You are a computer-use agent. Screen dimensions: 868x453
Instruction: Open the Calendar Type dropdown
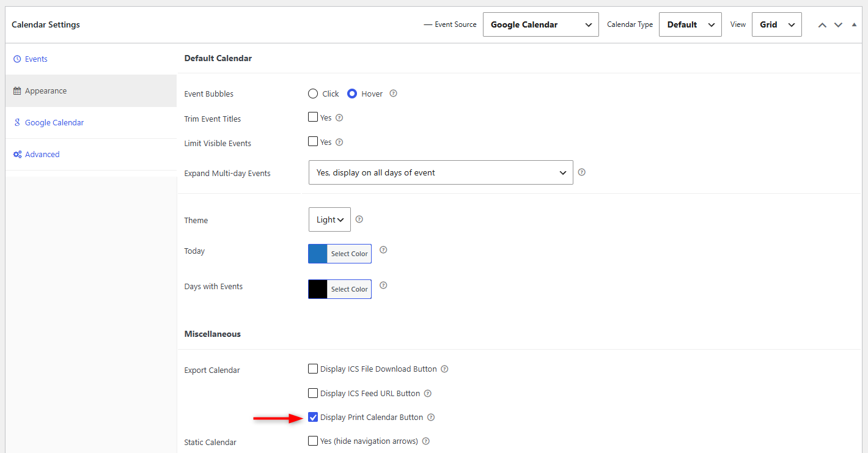[x=690, y=24]
